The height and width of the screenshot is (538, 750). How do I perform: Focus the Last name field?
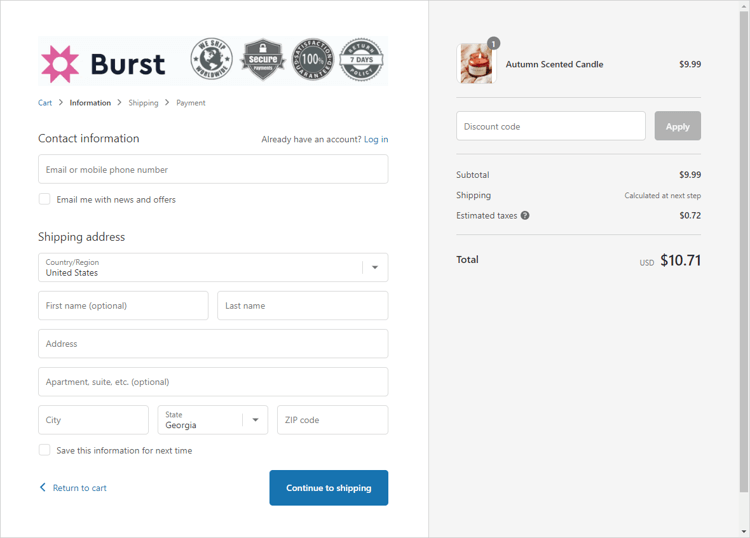pos(303,306)
